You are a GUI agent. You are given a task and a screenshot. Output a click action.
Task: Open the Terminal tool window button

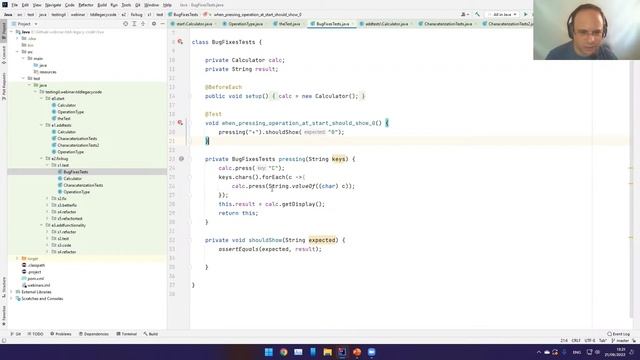tap(127, 334)
